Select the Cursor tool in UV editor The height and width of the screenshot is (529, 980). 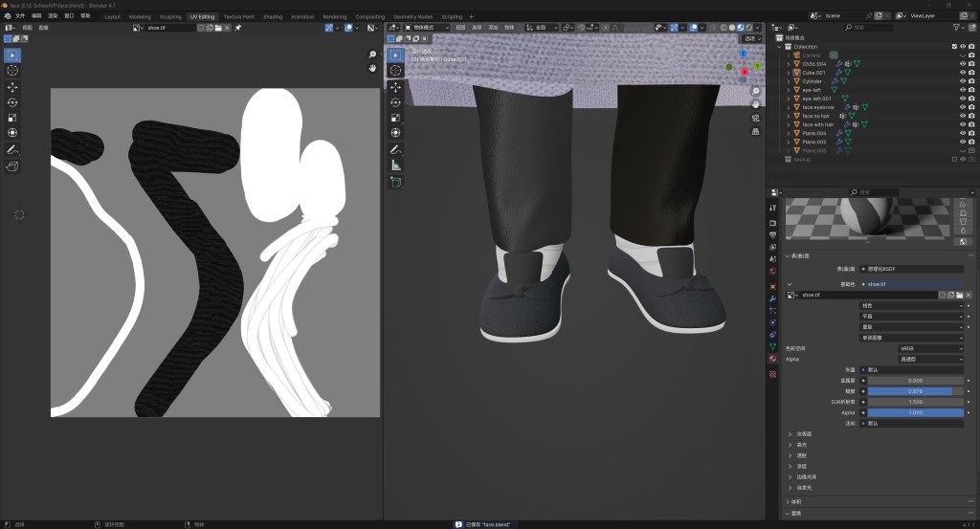point(12,71)
